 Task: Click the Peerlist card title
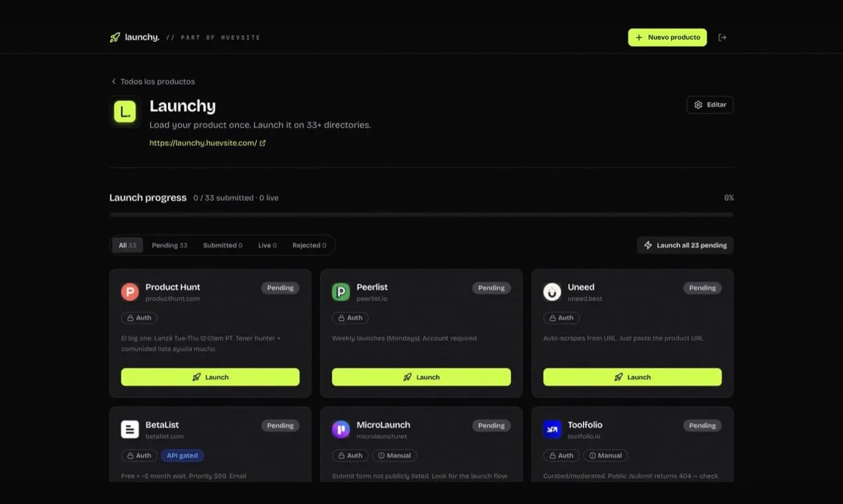click(x=372, y=287)
